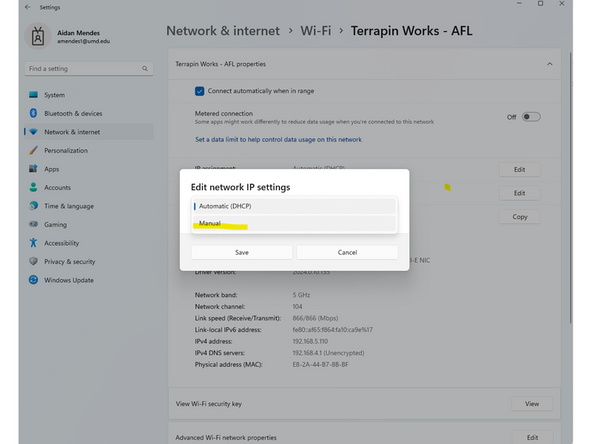Open Gaming controller icon
Viewport: 592px width, 444px height.
pyautogui.click(x=33, y=224)
